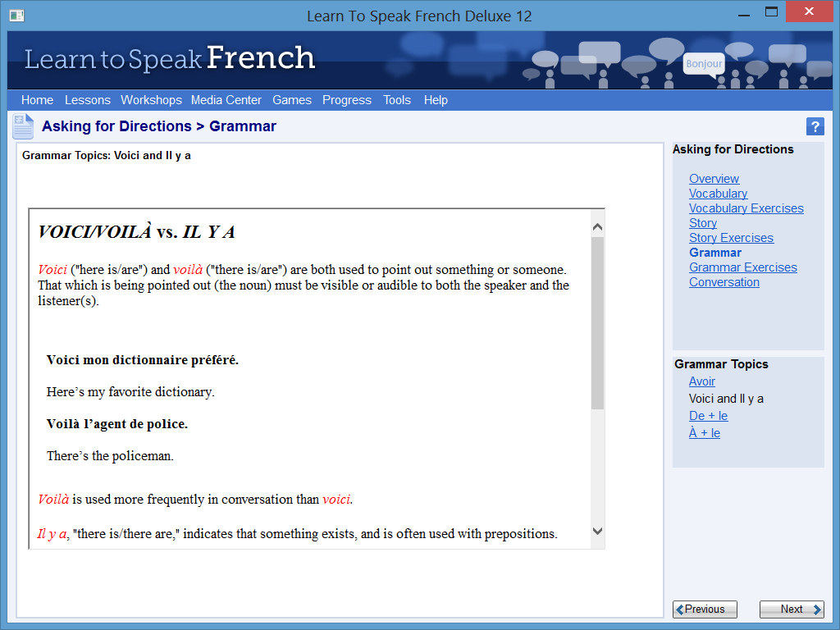Click the application icon in the title bar
This screenshot has height=630, width=840.
pyautogui.click(x=16, y=16)
